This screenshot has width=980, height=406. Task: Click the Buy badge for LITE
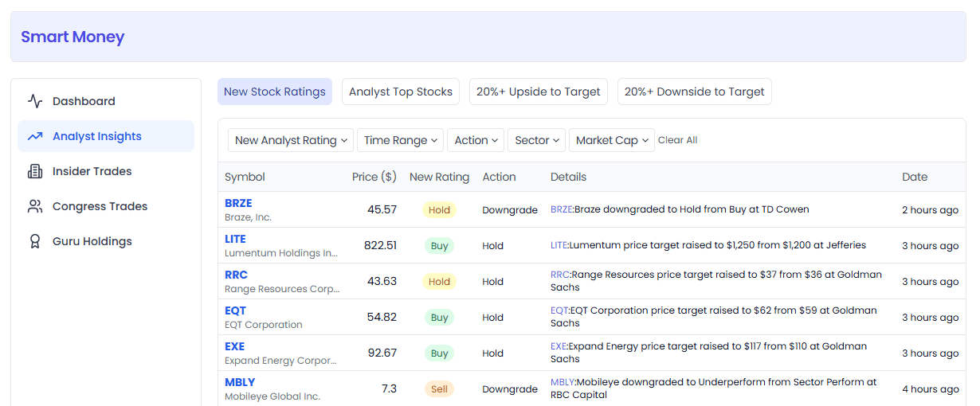[439, 246]
